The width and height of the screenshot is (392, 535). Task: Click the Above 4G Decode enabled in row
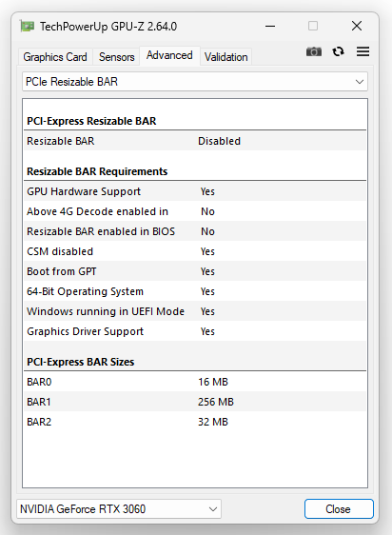195,211
